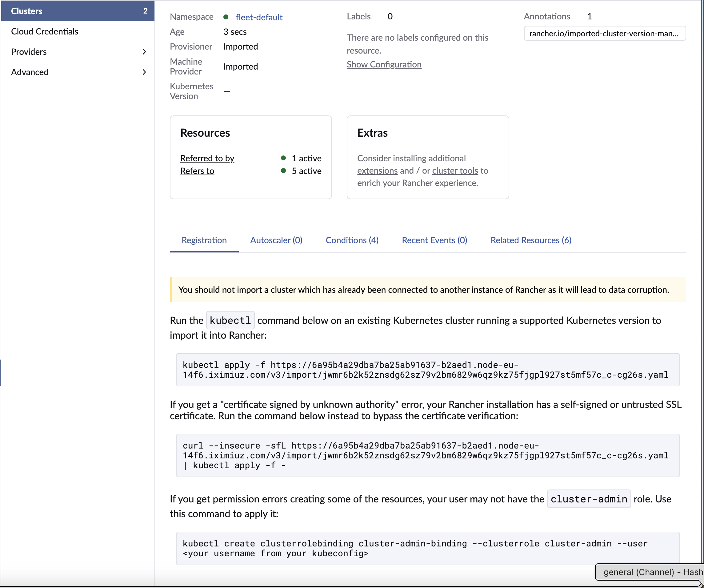Expand the Advanced chevron

pos(144,72)
